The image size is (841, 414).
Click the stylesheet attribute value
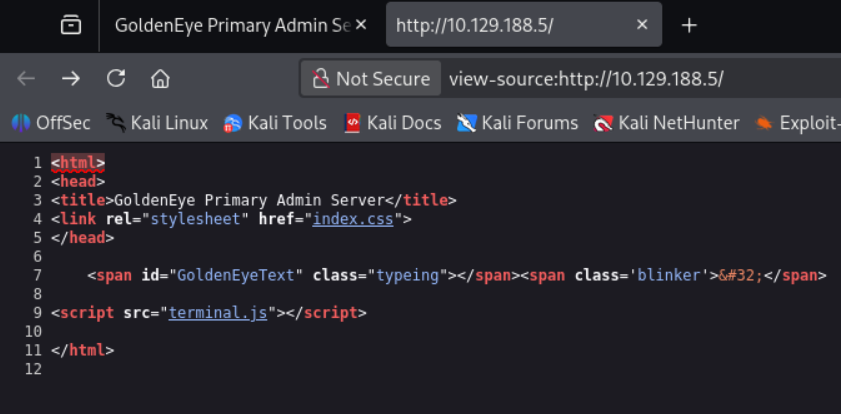pos(195,219)
